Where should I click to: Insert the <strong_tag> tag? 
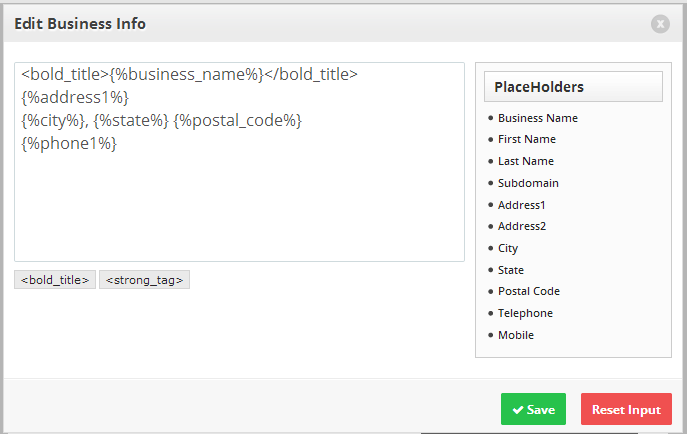pyautogui.click(x=144, y=280)
